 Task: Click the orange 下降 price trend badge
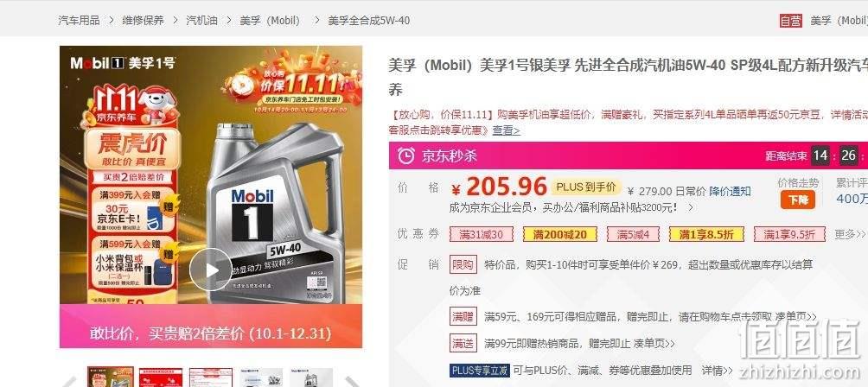click(x=798, y=200)
